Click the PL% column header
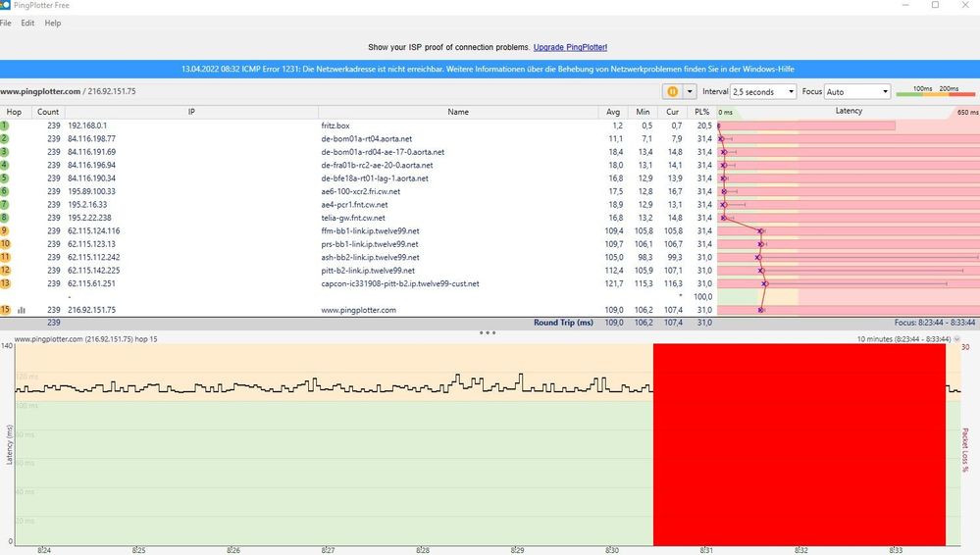The image size is (980, 555). click(x=701, y=112)
